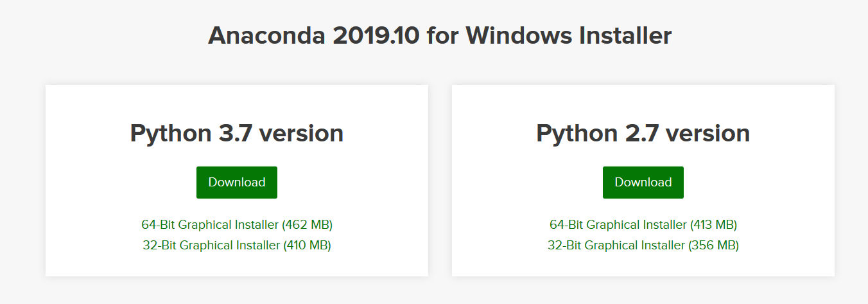Viewport: 868px width, 304px height.
Task: Open the 64-Bit Graphical Installer (462 MB) link
Action: click(x=237, y=225)
